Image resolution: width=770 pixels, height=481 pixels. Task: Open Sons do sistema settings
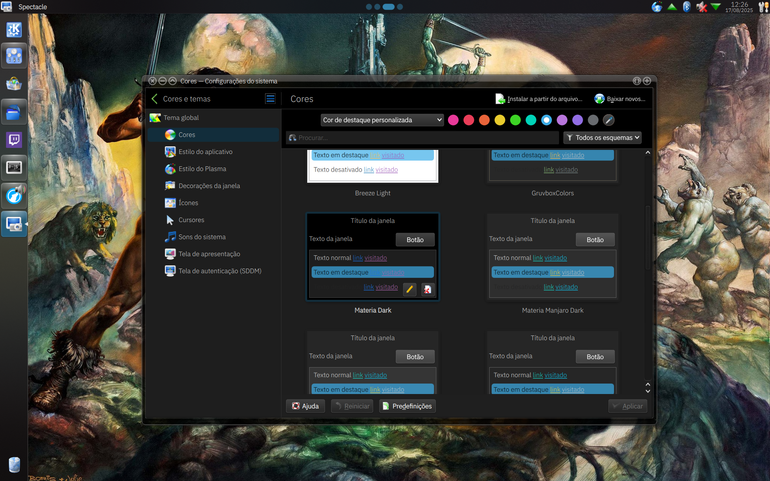214,237
